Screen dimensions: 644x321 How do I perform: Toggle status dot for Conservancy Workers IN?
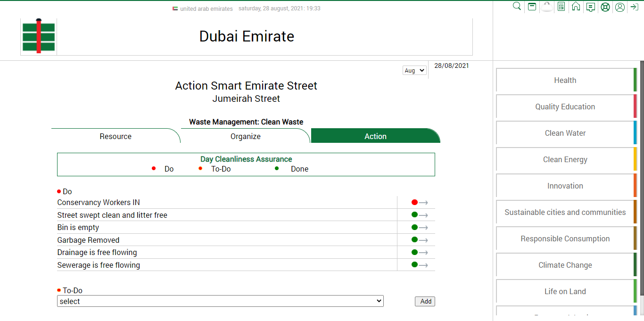(x=414, y=202)
